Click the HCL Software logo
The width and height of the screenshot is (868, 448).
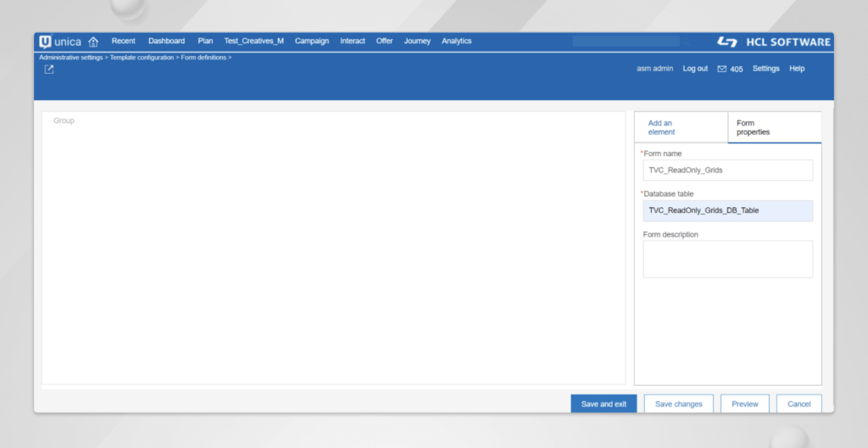773,42
